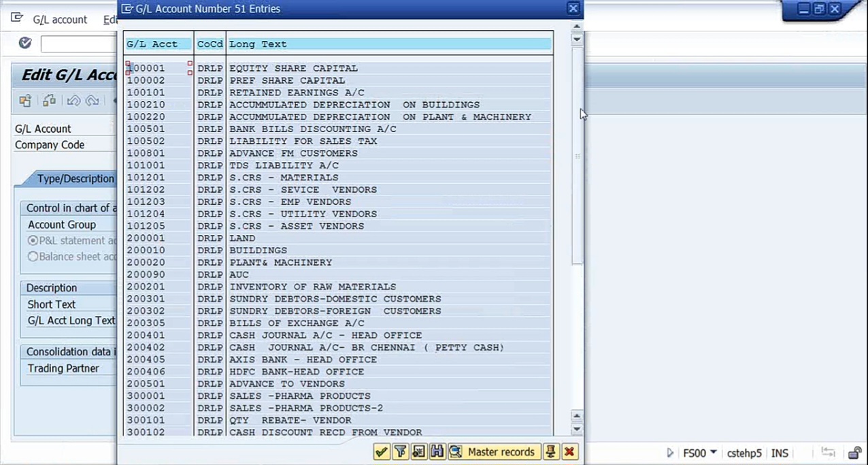Image resolution: width=868 pixels, height=465 pixels.
Task: Select QTY REBATE- VENDOR row
Action: 338,420
